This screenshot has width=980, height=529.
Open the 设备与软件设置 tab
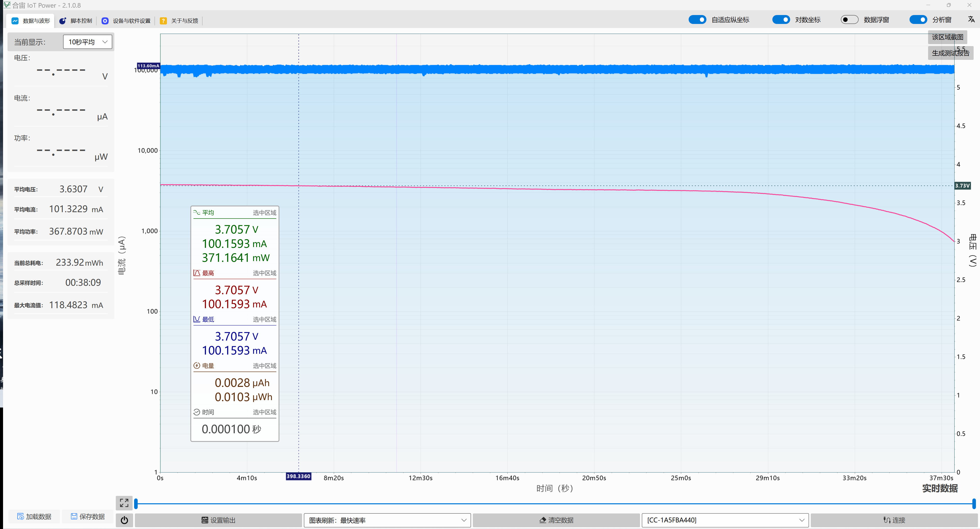[126, 21]
